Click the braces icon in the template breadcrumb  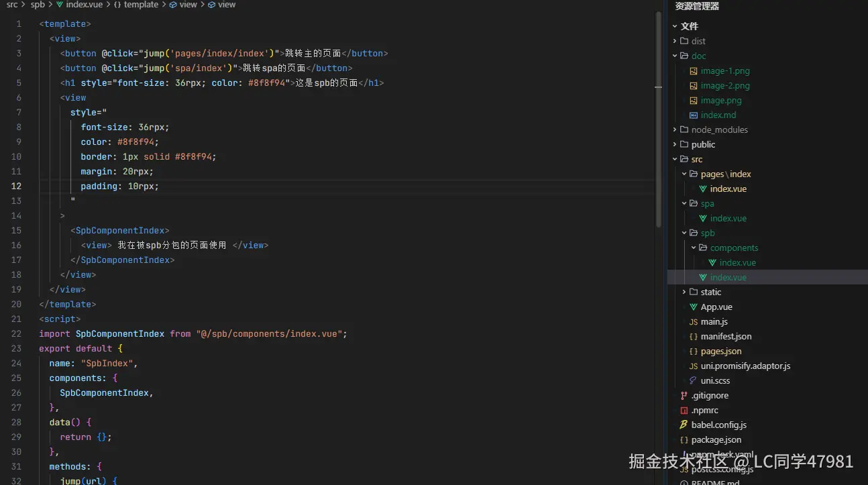[x=117, y=5]
